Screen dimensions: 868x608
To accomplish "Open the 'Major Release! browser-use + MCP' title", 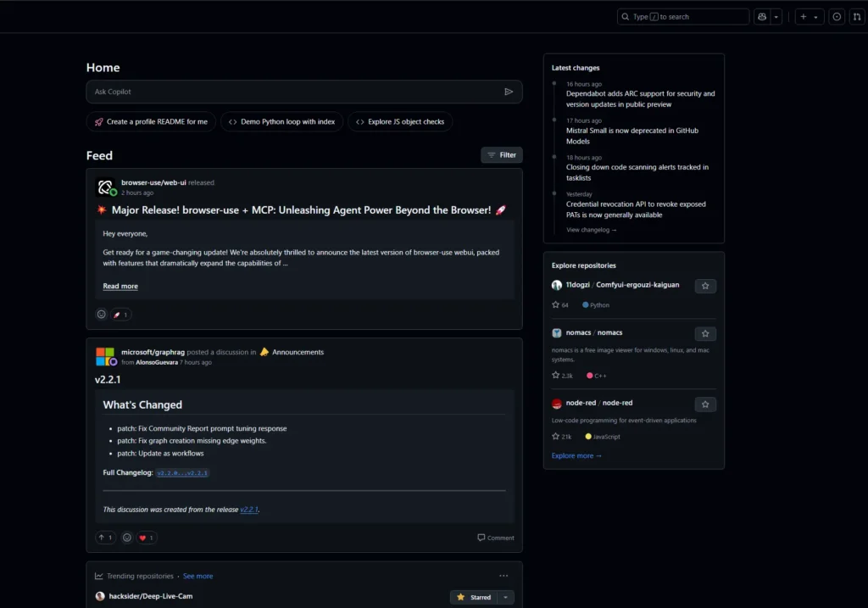I will 301,210.
